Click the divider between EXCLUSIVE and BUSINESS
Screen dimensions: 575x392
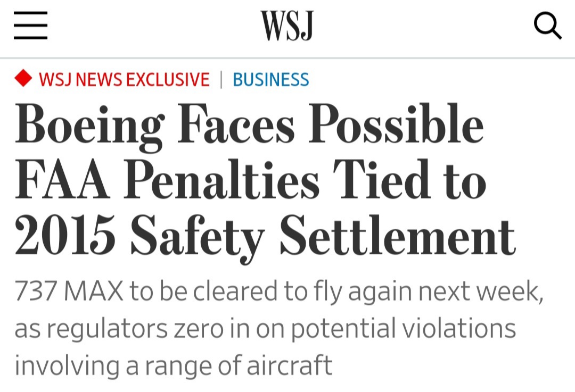[221, 80]
